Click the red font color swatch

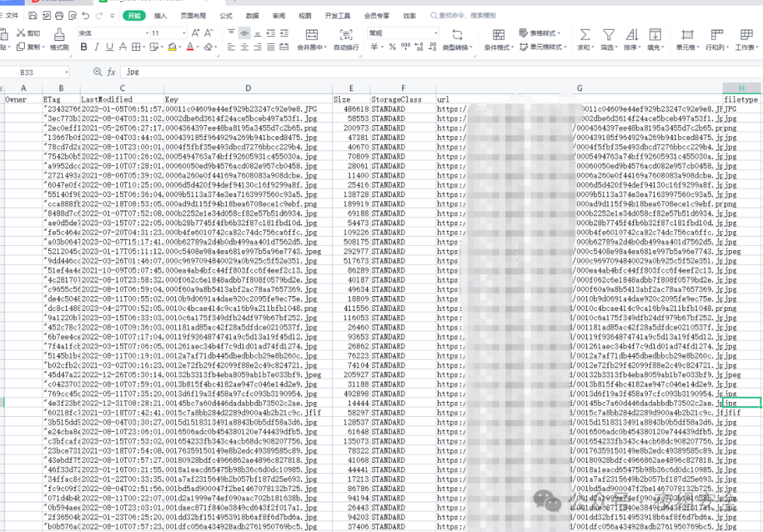click(x=189, y=47)
